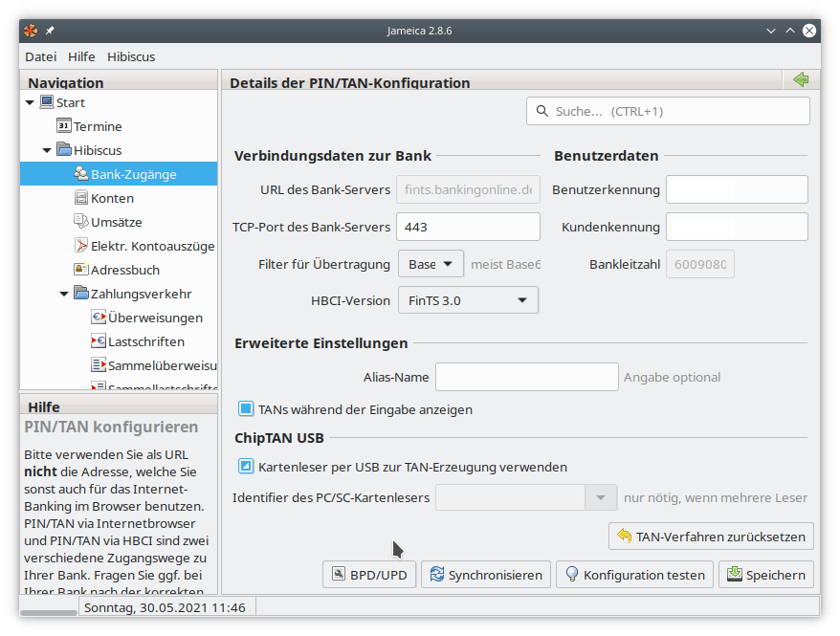Click the green back arrow icon

(801, 79)
